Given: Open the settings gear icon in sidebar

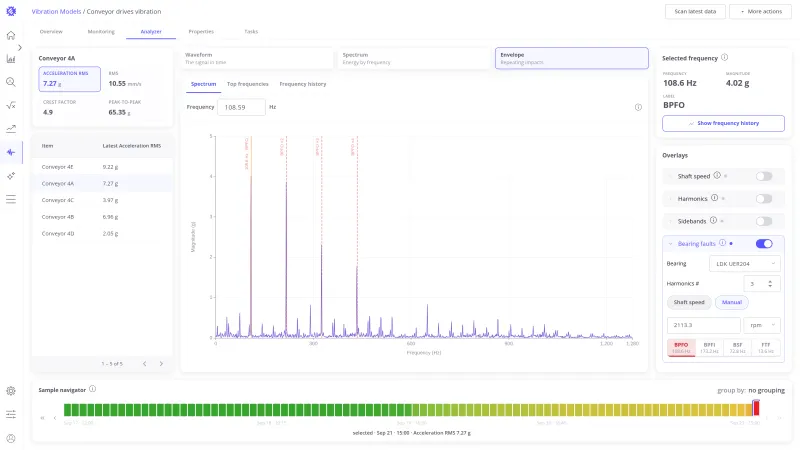Looking at the screenshot, I should click(x=11, y=391).
